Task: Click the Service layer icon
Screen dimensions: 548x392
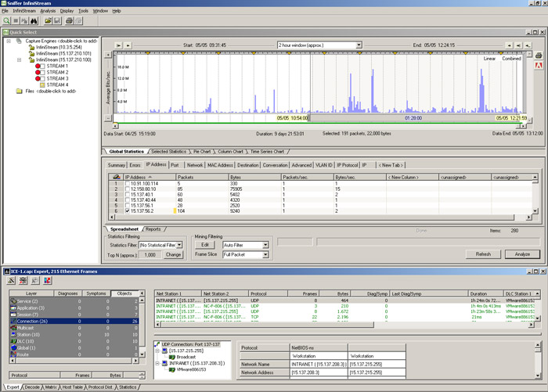Action: [13, 301]
